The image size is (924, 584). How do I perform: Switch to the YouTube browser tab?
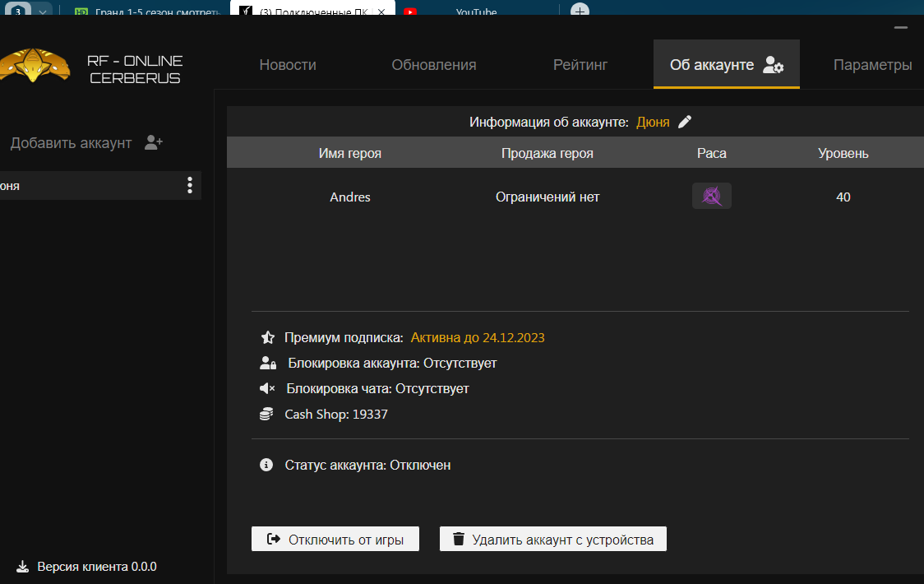click(x=476, y=12)
